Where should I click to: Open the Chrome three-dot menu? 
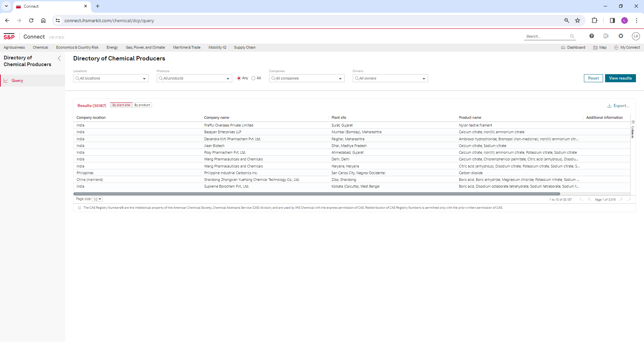pyautogui.click(x=637, y=20)
